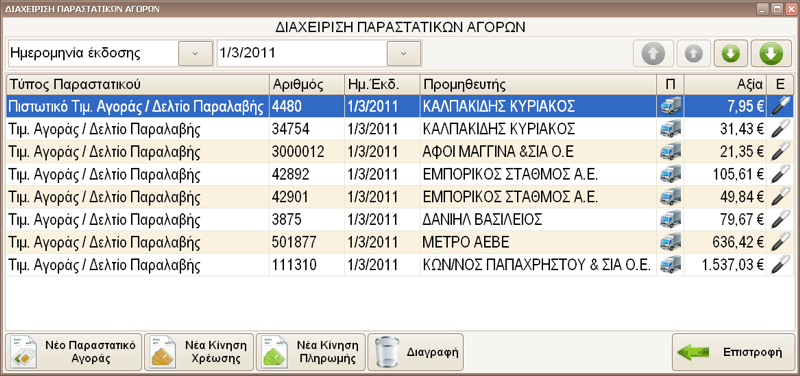The width and height of the screenshot is (800, 376).
Task: Move down one record with small green arrow
Action: (730, 54)
